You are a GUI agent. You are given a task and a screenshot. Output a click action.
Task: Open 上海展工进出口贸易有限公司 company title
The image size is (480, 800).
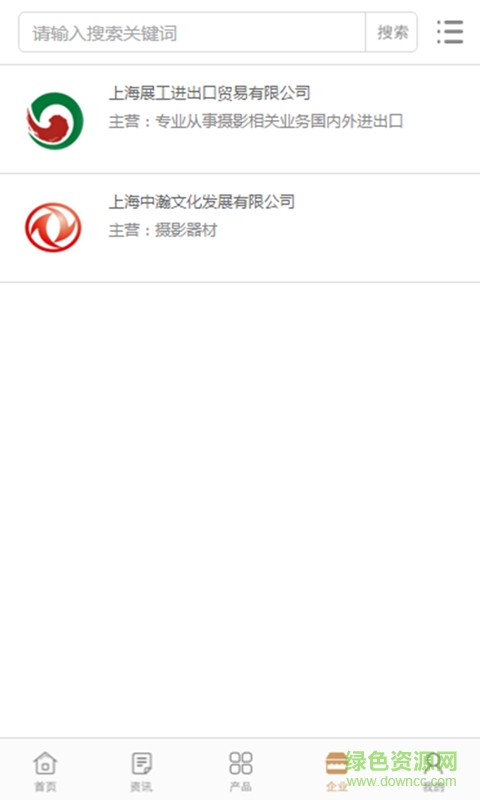(210, 93)
